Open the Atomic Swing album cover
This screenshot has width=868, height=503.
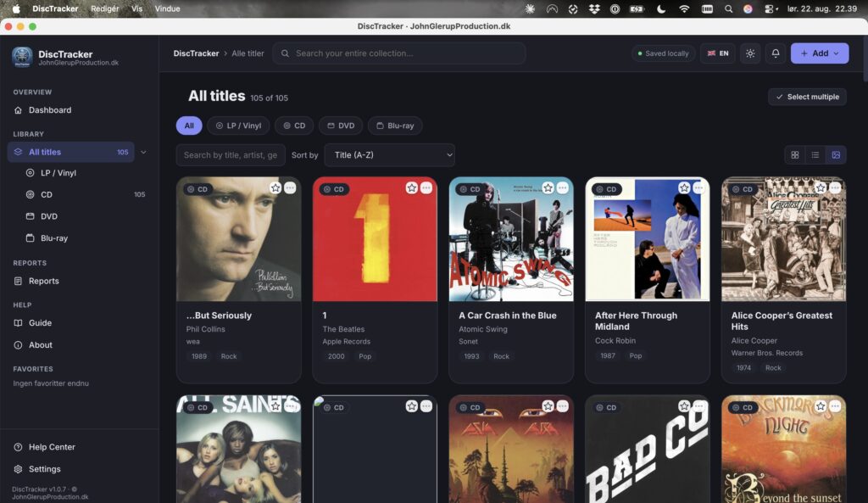click(x=511, y=239)
